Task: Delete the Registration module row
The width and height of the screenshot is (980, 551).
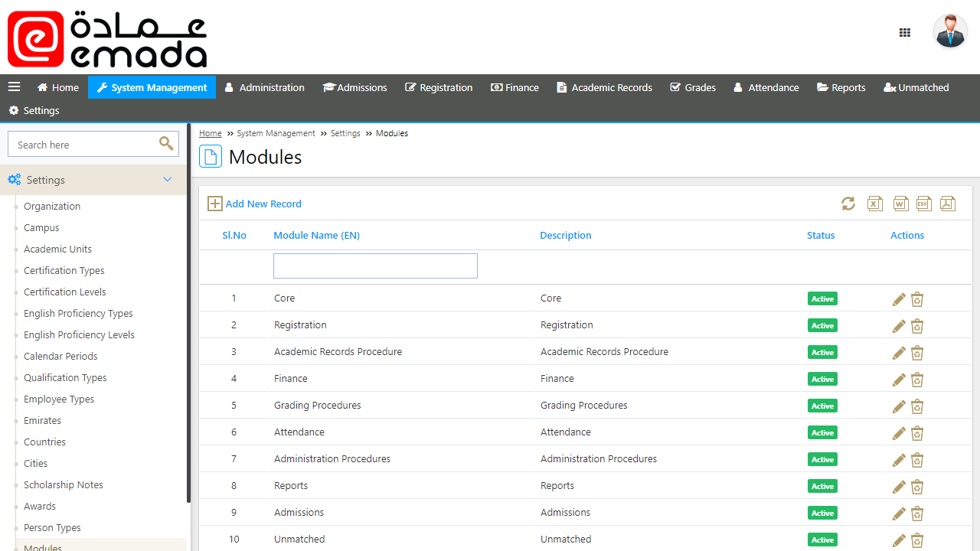Action: [917, 326]
